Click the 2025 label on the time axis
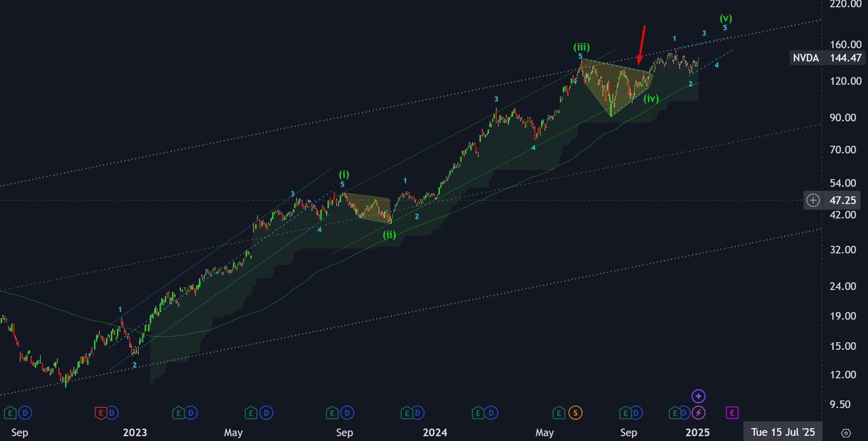868x441 pixels. (697, 432)
